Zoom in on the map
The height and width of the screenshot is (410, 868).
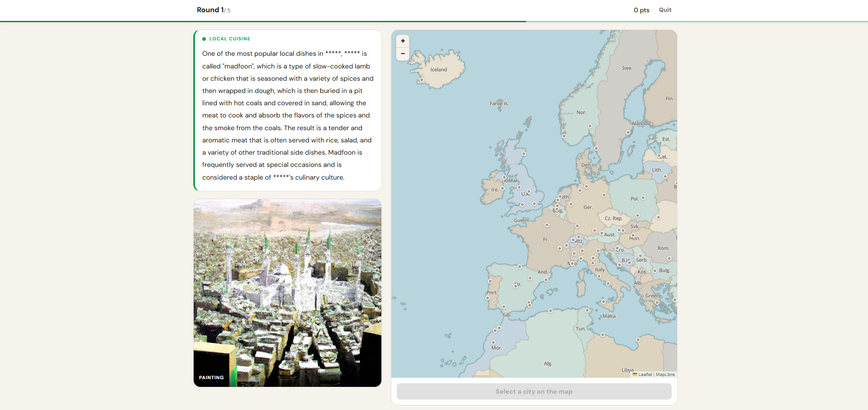click(x=403, y=41)
